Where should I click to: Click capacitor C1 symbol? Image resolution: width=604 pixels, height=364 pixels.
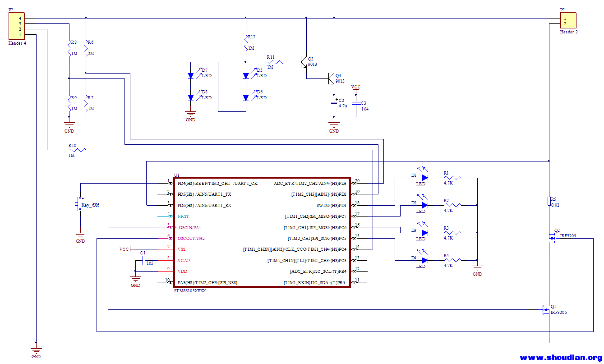point(143,260)
